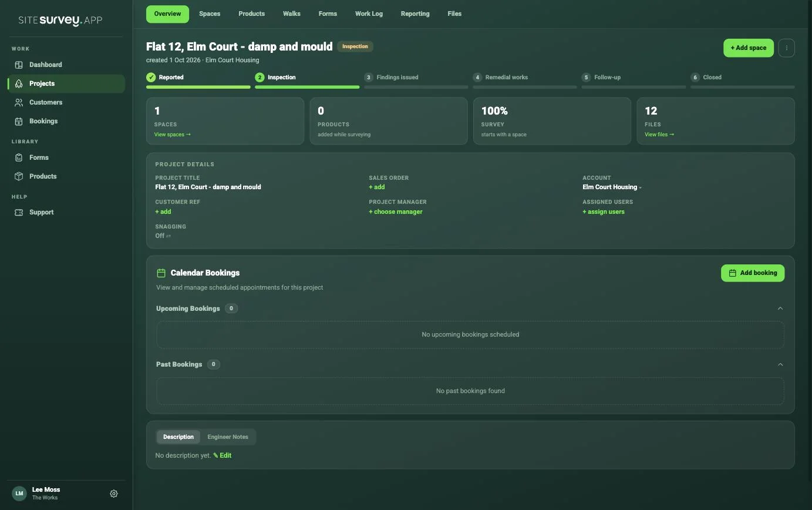Click the + choose manager link

point(396,212)
